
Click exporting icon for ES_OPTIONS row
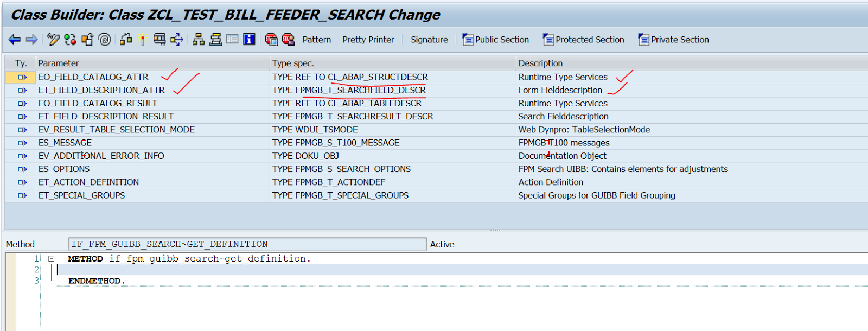pos(22,169)
